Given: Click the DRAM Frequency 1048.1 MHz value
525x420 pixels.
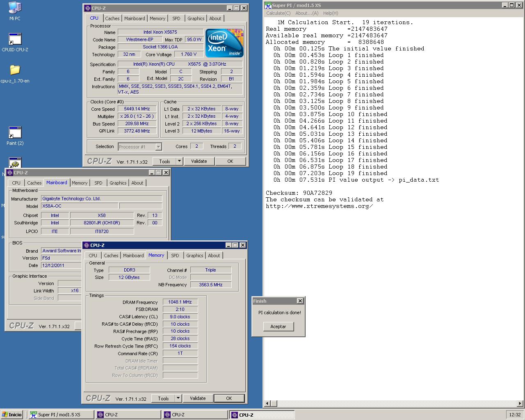Looking at the screenshot, I should [180, 302].
